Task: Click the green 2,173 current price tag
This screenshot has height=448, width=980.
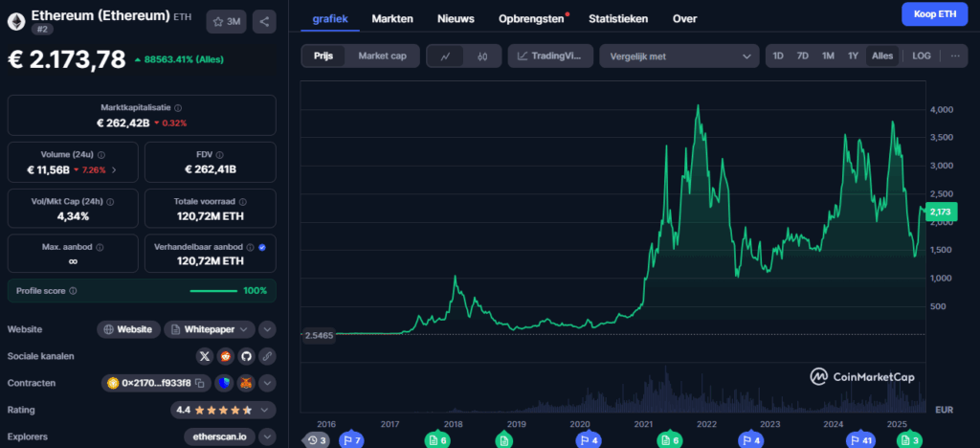Action: coord(940,213)
